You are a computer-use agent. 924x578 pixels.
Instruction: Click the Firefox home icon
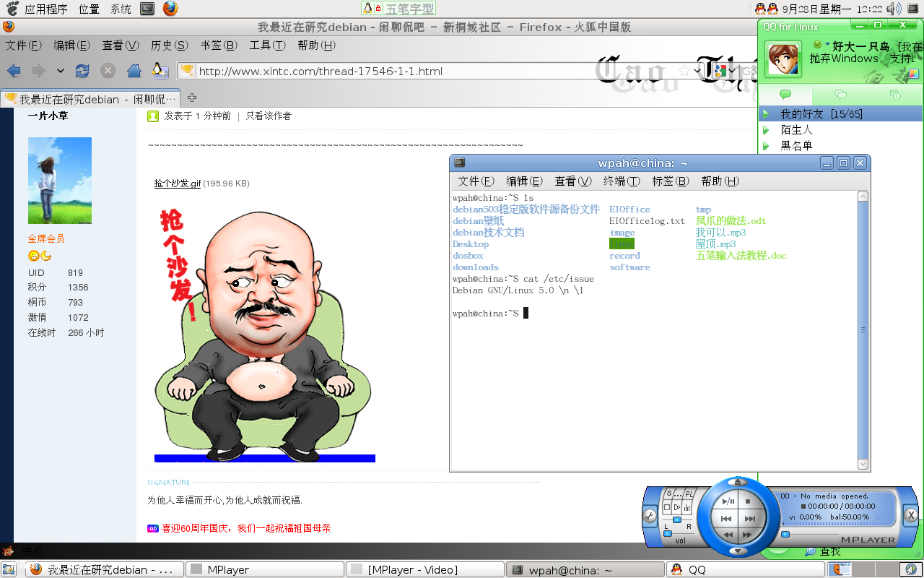(x=134, y=71)
